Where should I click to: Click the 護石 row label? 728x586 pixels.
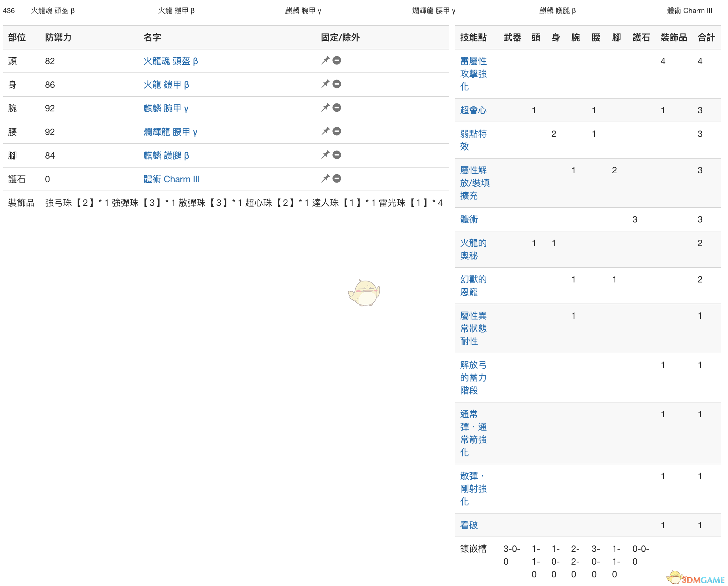click(x=17, y=179)
